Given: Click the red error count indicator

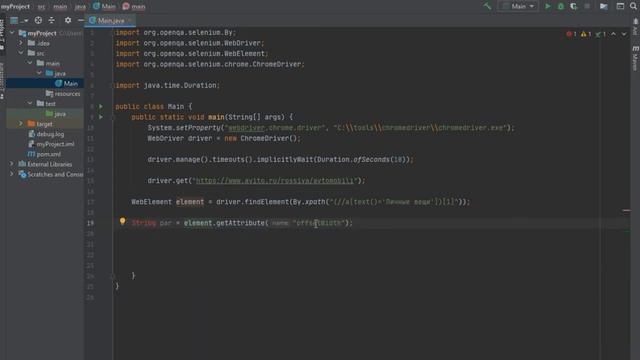Looking at the screenshot, I should [571, 34].
